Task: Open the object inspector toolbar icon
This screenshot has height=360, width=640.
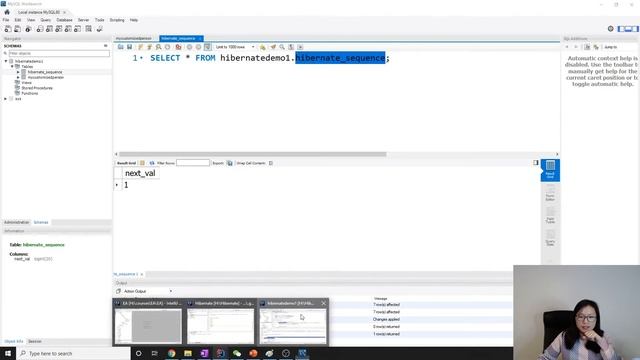Action: (x=28, y=29)
